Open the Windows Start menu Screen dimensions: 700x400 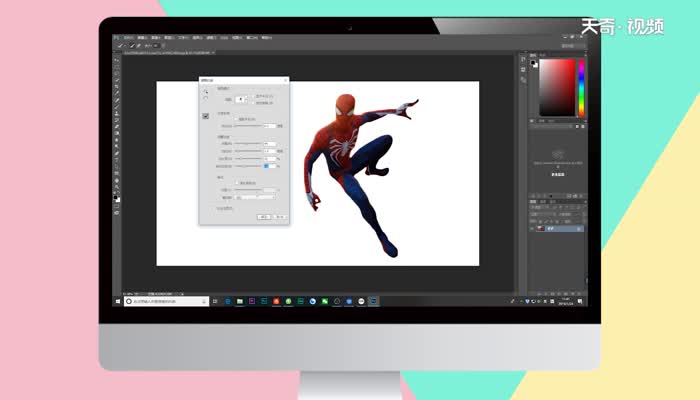[118, 301]
